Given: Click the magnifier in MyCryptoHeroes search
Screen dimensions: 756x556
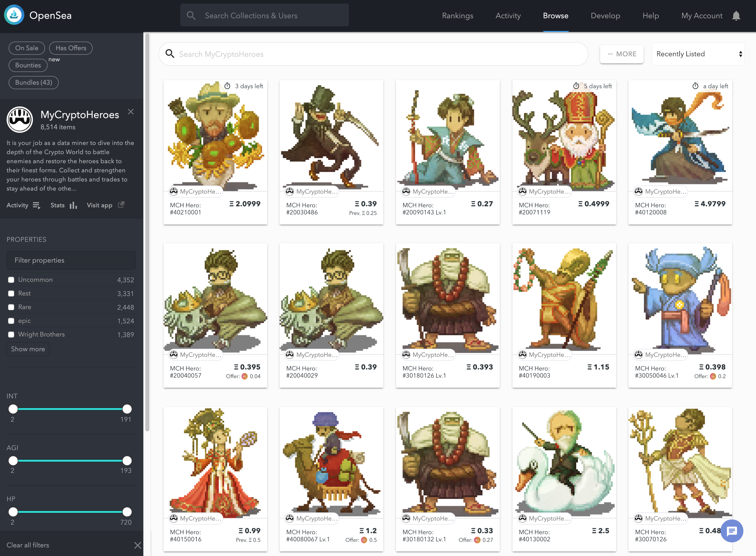Looking at the screenshot, I should click(170, 54).
